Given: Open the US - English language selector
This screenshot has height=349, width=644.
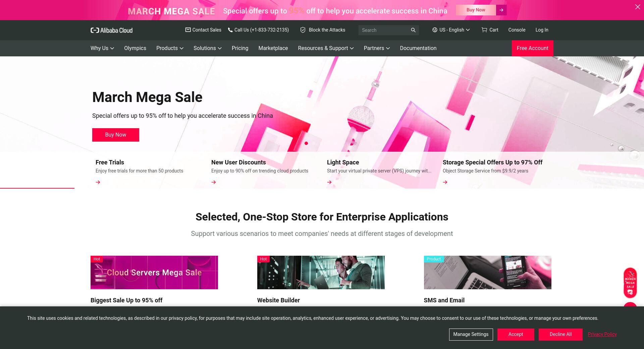Looking at the screenshot, I should [x=451, y=30].
